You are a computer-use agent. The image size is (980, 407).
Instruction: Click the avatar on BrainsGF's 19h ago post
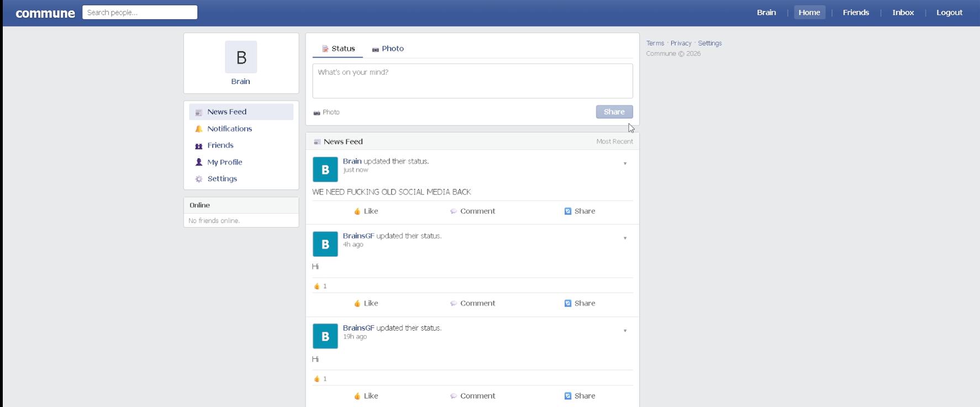coord(325,336)
